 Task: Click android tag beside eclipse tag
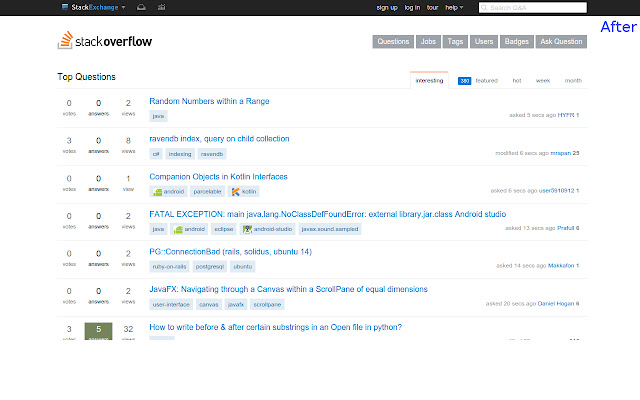tap(189, 229)
